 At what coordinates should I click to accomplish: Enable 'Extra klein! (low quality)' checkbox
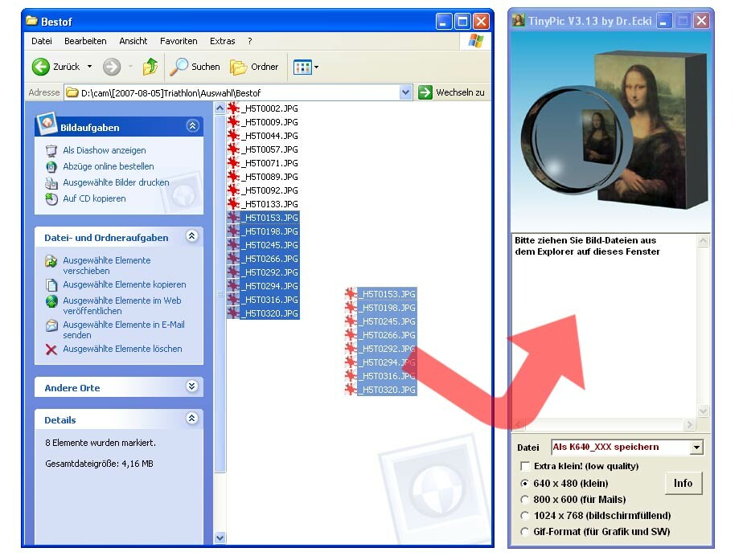[526, 466]
